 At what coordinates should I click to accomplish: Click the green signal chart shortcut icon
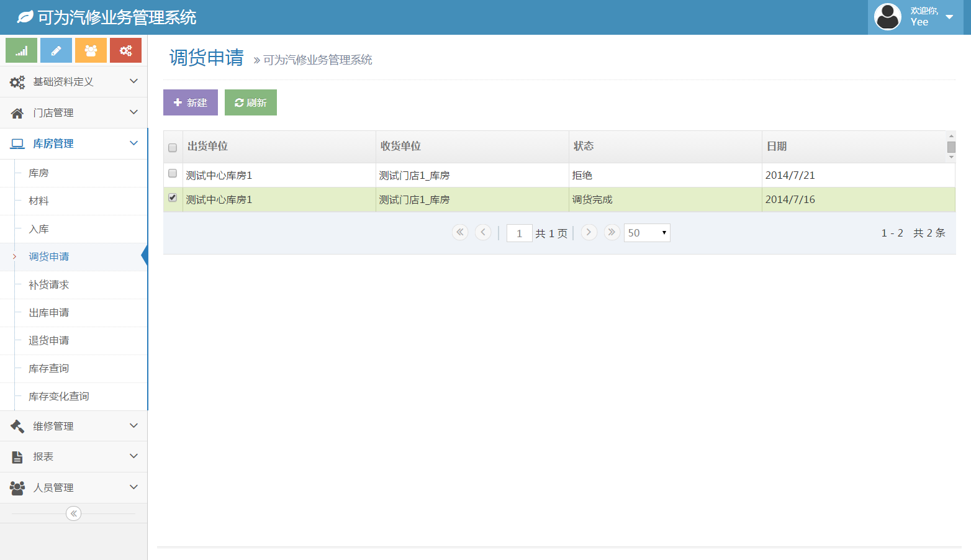tap(22, 50)
